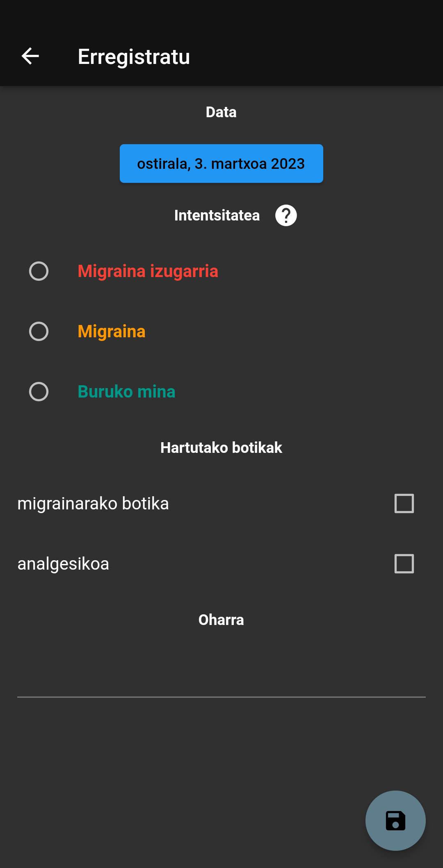This screenshot has height=868, width=443.
Task: Open the intensity help question mark
Action: click(x=286, y=215)
